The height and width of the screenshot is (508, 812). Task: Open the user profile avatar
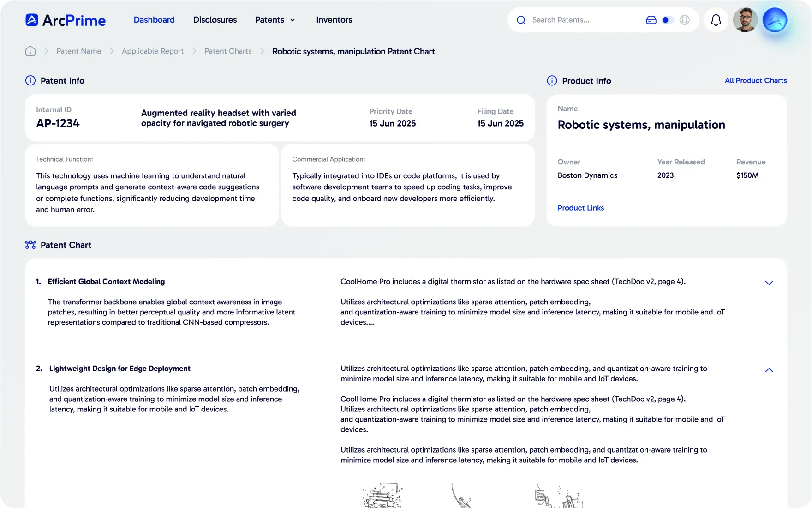pos(745,20)
